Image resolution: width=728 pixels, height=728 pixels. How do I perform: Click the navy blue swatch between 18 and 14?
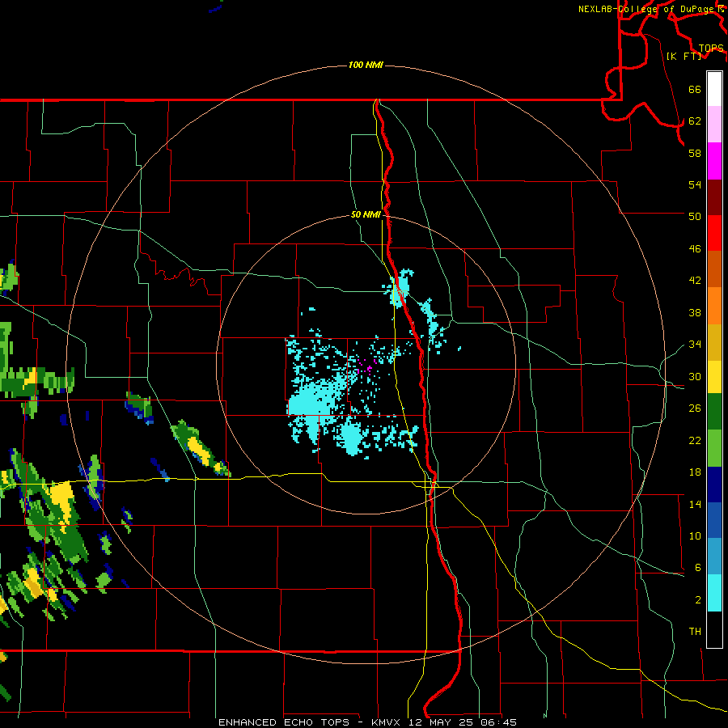(x=714, y=485)
